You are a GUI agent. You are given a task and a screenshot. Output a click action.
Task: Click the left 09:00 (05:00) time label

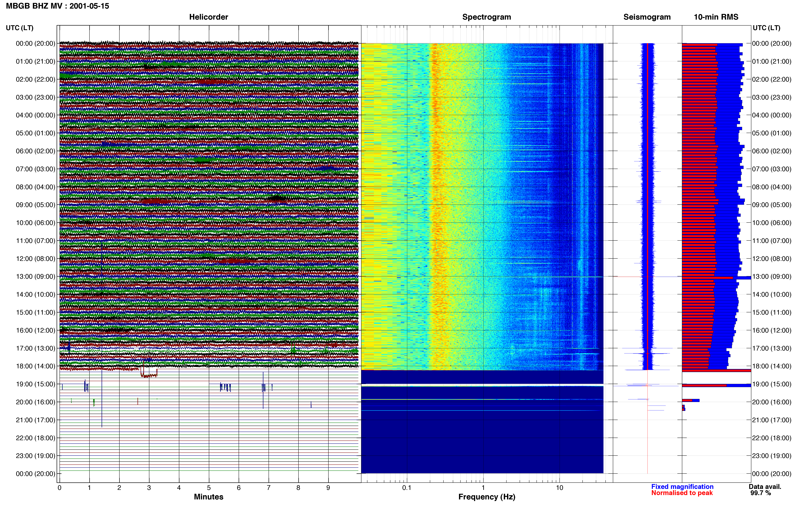tap(36, 205)
